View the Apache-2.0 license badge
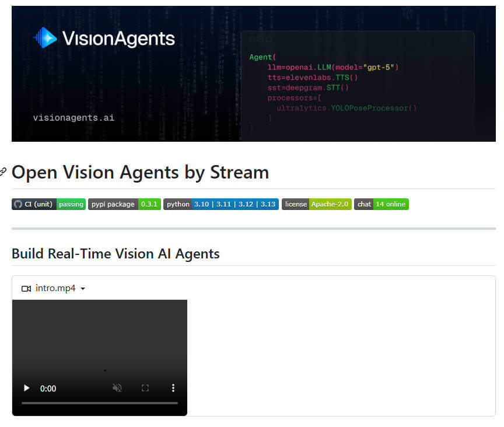 point(316,204)
